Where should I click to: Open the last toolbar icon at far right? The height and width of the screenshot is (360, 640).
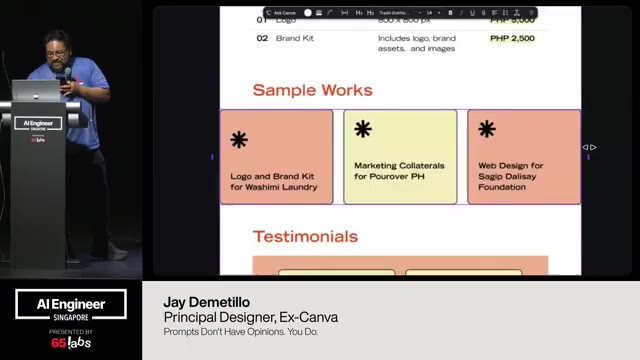[531, 13]
